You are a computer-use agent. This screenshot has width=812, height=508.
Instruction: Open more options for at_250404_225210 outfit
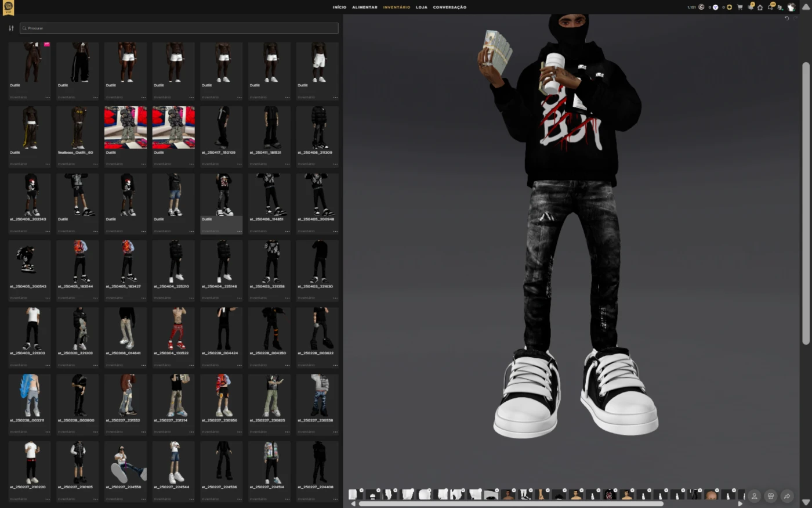click(191, 298)
